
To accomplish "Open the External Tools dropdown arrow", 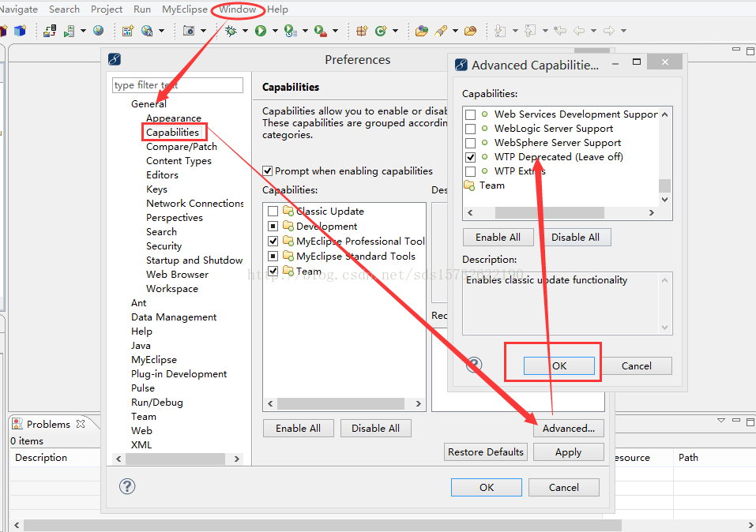I will click(335, 31).
